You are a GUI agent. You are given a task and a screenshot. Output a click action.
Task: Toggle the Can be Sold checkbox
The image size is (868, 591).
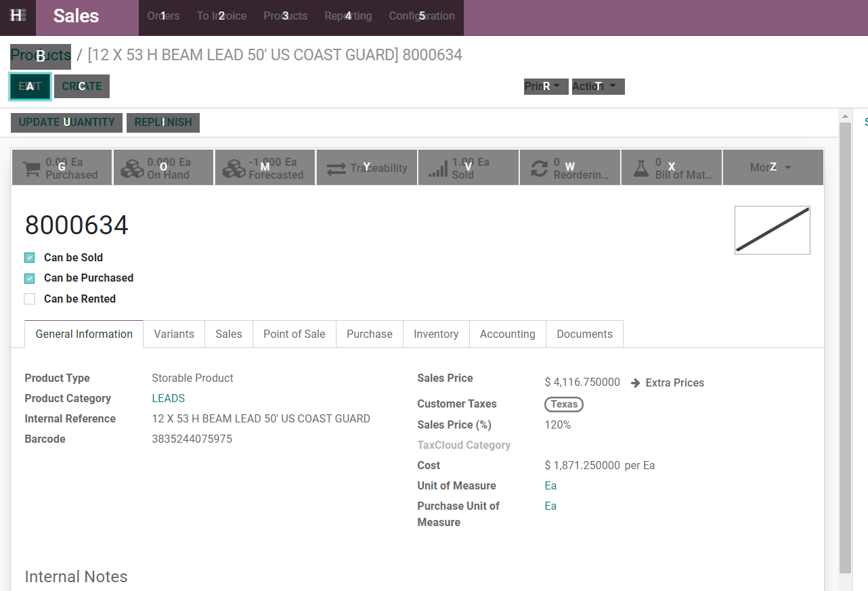click(x=30, y=258)
